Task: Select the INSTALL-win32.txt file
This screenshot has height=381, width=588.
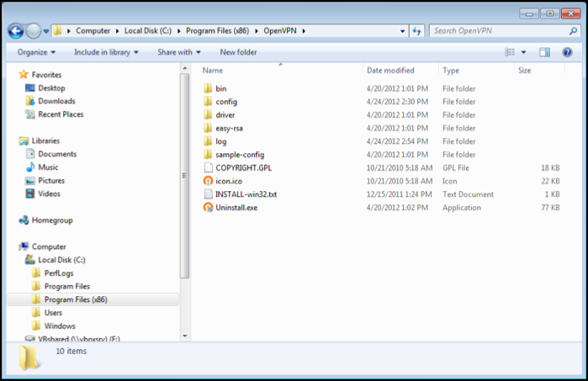Action: [246, 194]
